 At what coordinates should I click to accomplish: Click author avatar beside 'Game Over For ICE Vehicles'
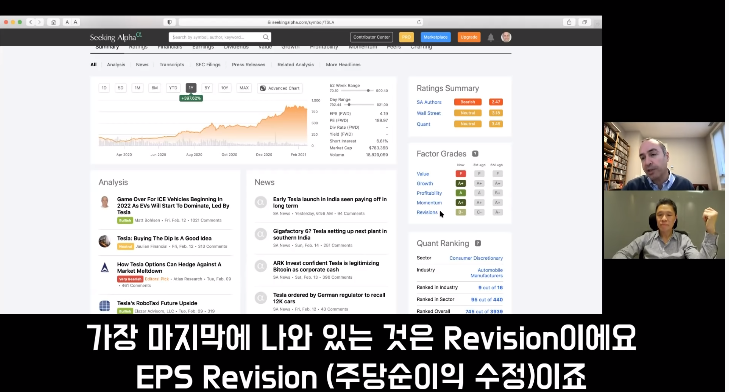point(105,201)
